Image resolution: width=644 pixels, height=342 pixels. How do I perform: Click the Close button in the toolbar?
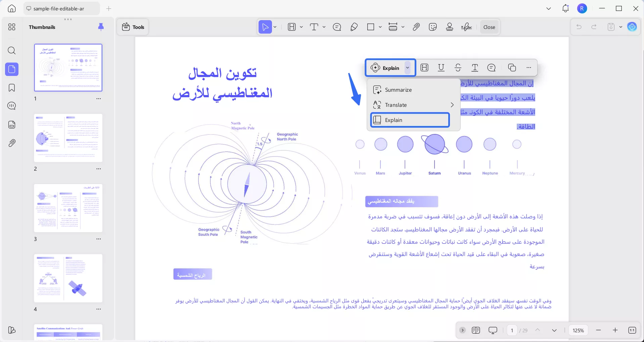point(489,27)
